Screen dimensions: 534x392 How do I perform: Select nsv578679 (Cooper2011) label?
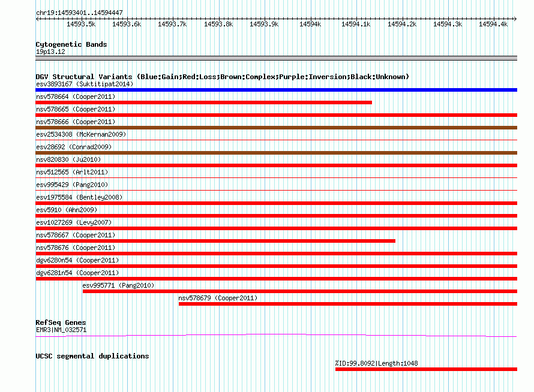click(218, 298)
